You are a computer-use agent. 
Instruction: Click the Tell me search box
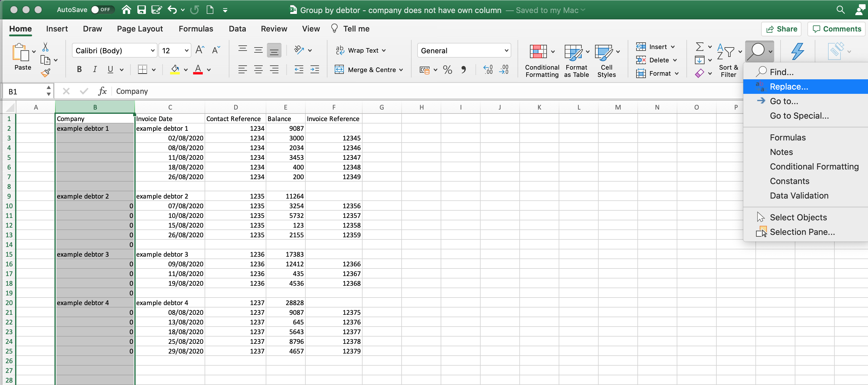(350, 29)
